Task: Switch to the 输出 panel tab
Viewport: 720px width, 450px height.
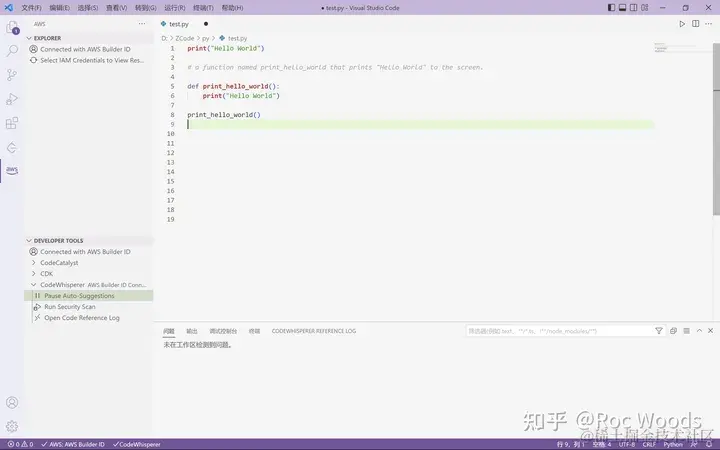Action: [x=192, y=331]
